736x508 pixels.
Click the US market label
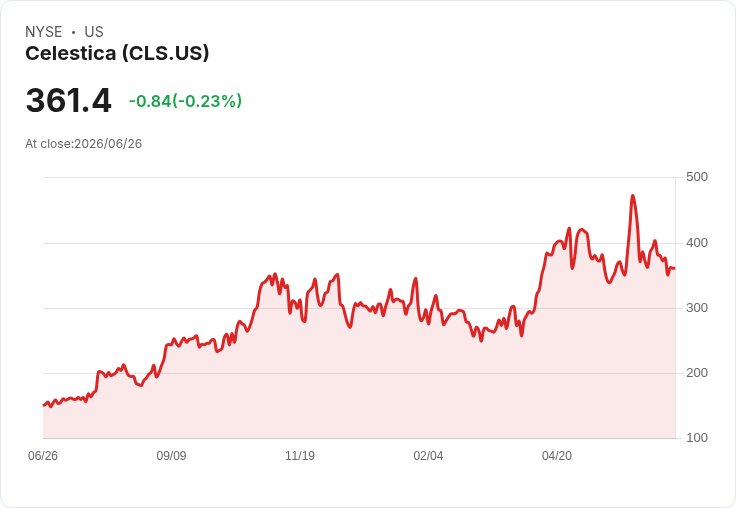(94, 32)
